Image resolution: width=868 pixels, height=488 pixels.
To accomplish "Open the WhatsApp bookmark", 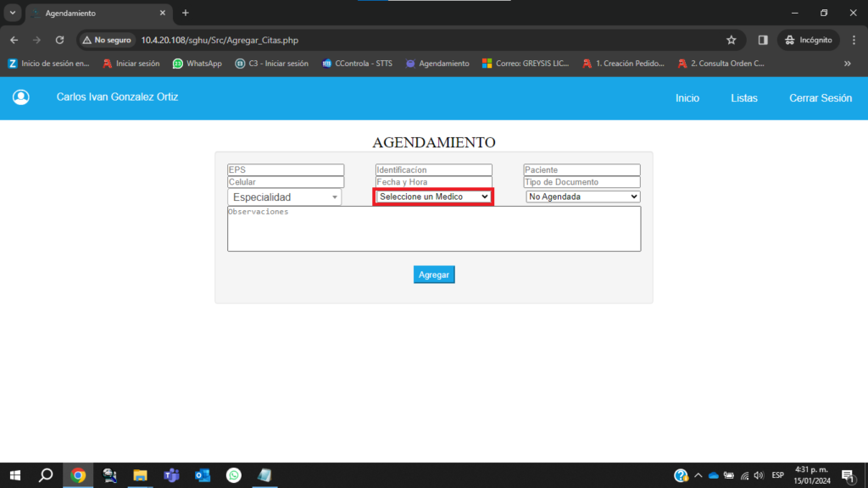I will (x=197, y=64).
